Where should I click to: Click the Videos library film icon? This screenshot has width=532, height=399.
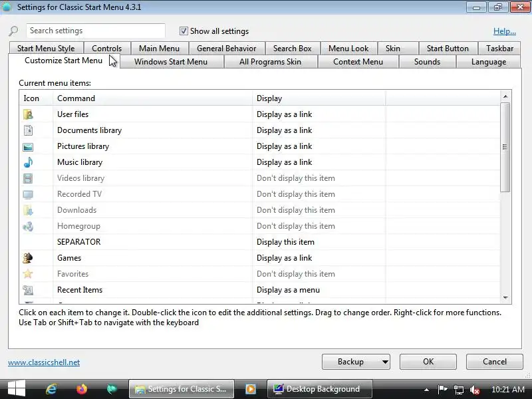coord(28,178)
